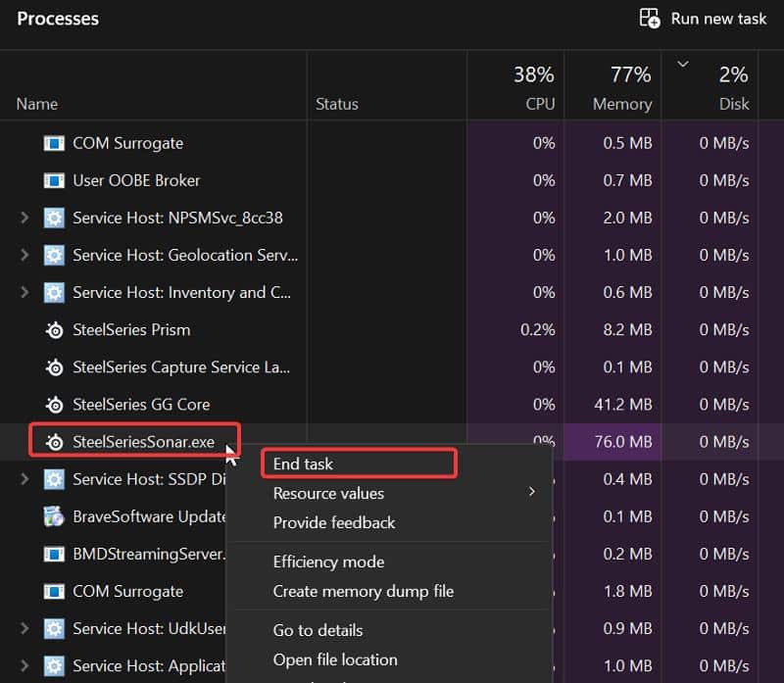The image size is (784, 683).
Task: Click the SteelSeries GG Core icon
Action: click(x=54, y=405)
